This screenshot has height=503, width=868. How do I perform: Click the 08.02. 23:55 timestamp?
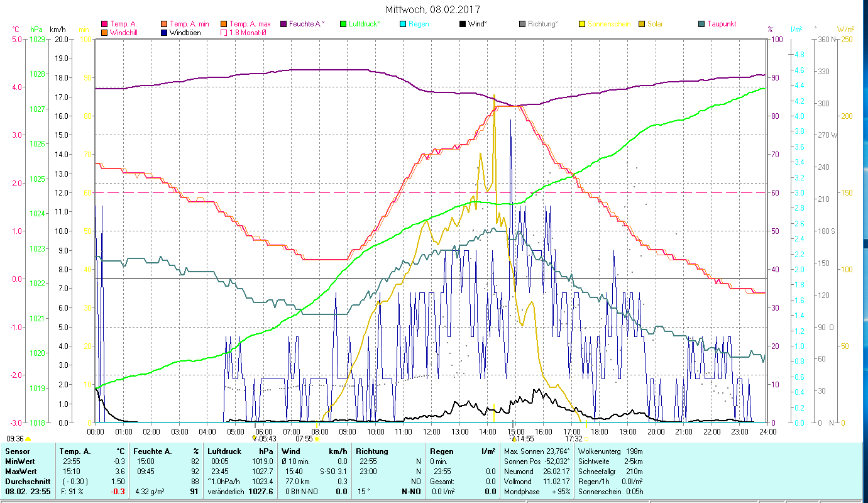tap(28, 492)
